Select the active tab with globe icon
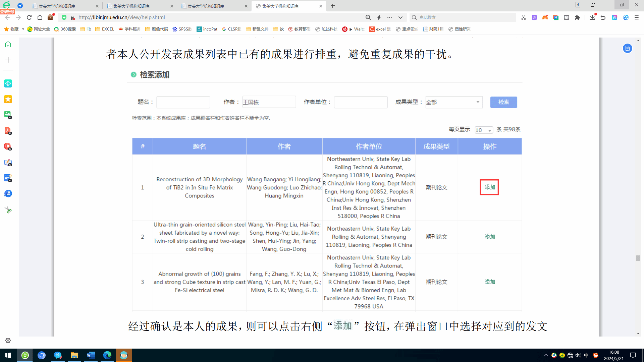 click(x=288, y=6)
